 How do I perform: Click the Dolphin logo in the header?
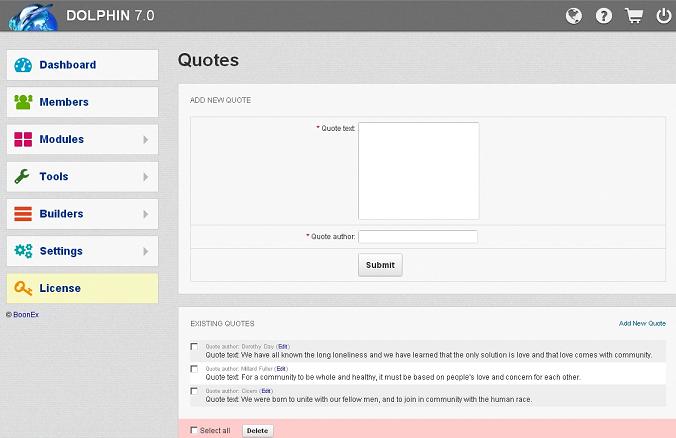click(33, 17)
